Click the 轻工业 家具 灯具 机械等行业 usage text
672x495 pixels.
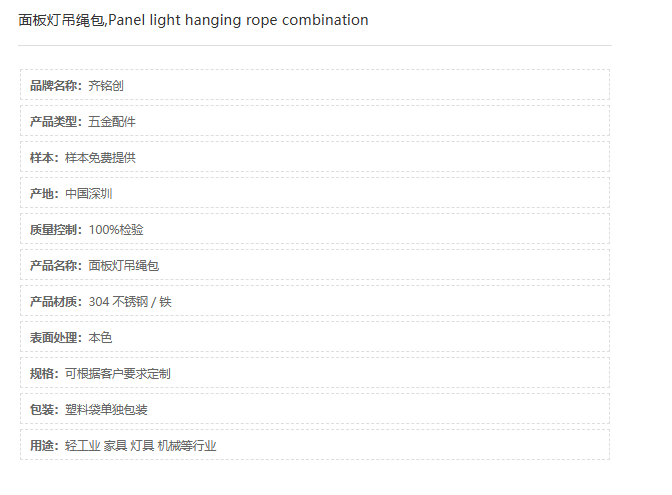(141, 446)
